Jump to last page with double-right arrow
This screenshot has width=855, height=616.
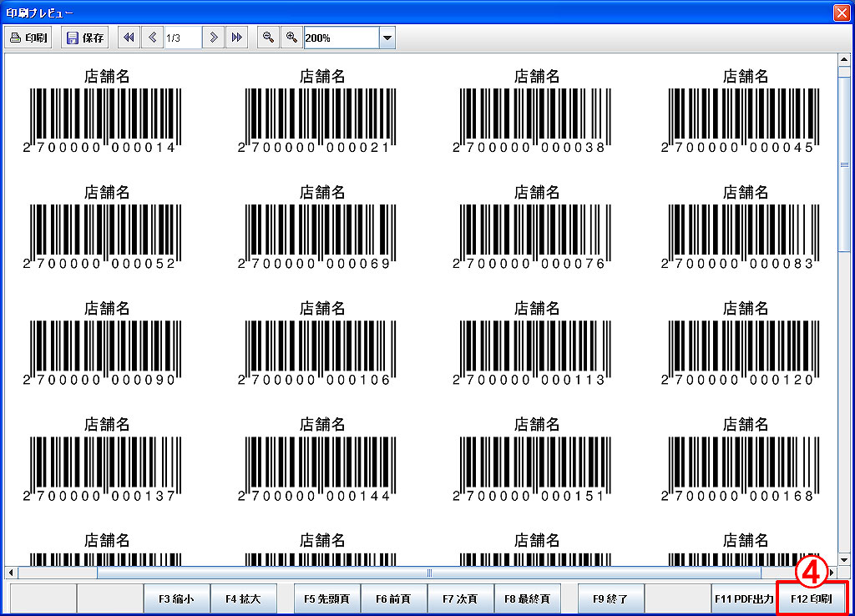pos(237,38)
